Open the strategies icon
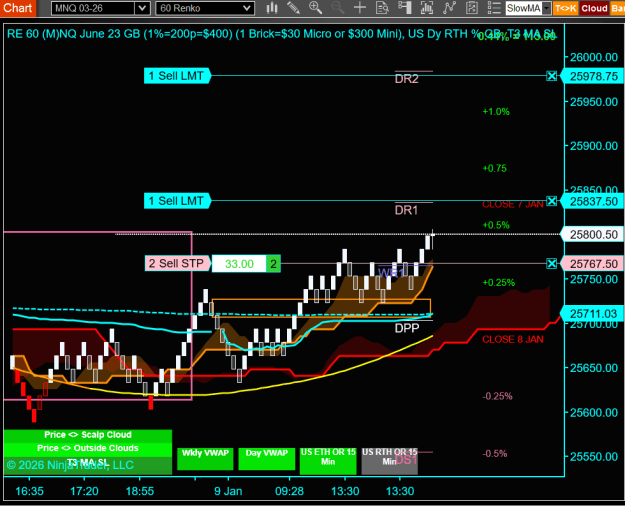 [472, 8]
